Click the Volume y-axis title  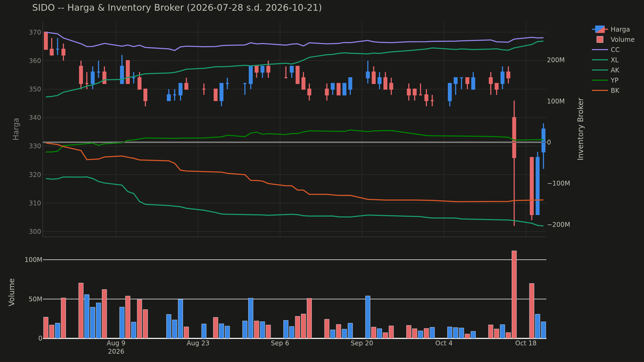(x=12, y=292)
